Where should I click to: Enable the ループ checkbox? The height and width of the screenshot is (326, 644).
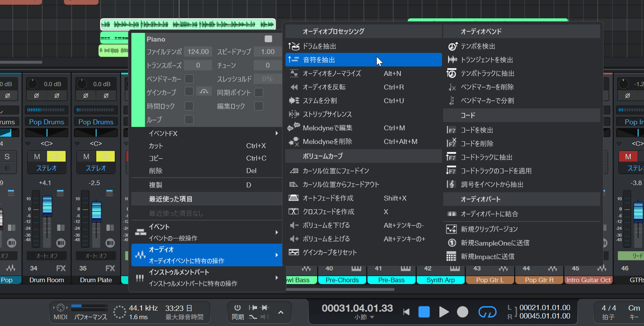189,120
